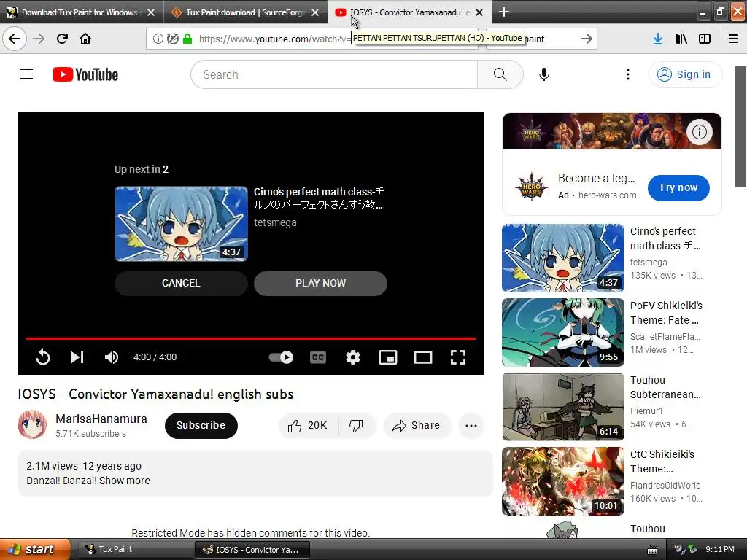Open Touhou Subterranean video thumbnail

click(x=563, y=407)
